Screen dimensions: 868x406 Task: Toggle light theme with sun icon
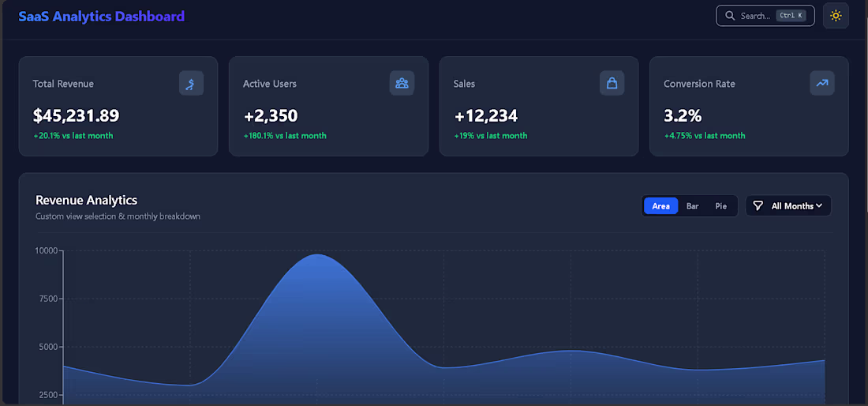coord(836,16)
